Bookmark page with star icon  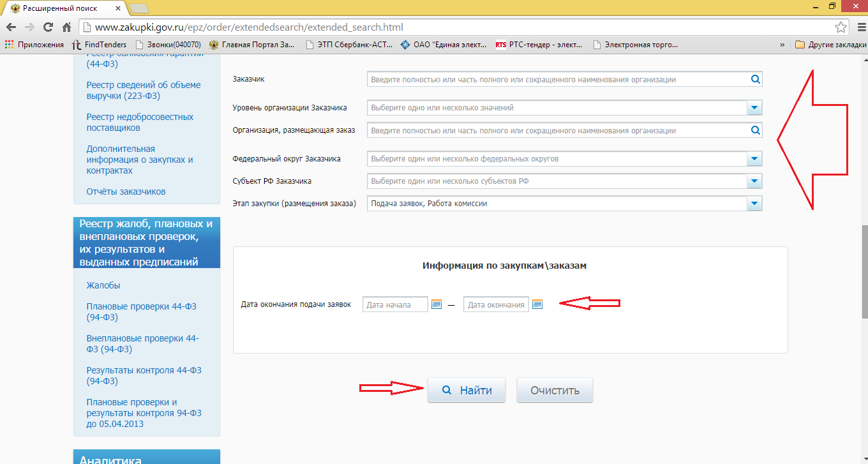pos(841,27)
